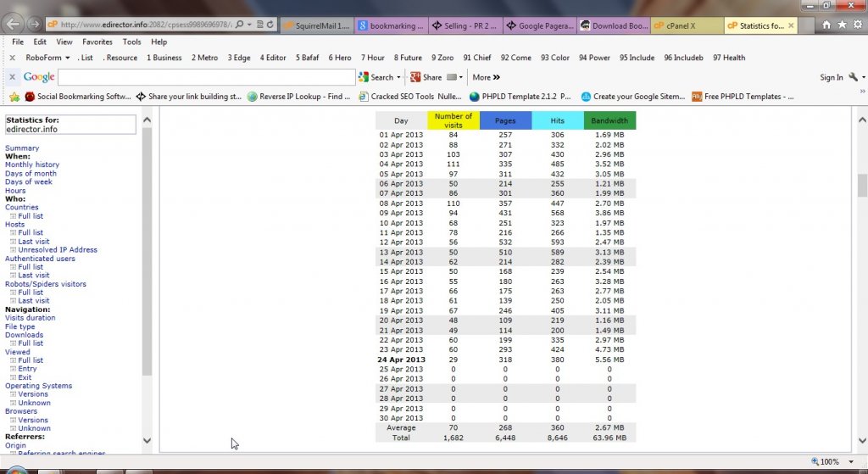Screen dimensions: 868x474
Task: Click the Google toolbar wrench settings icon
Action: (853, 77)
